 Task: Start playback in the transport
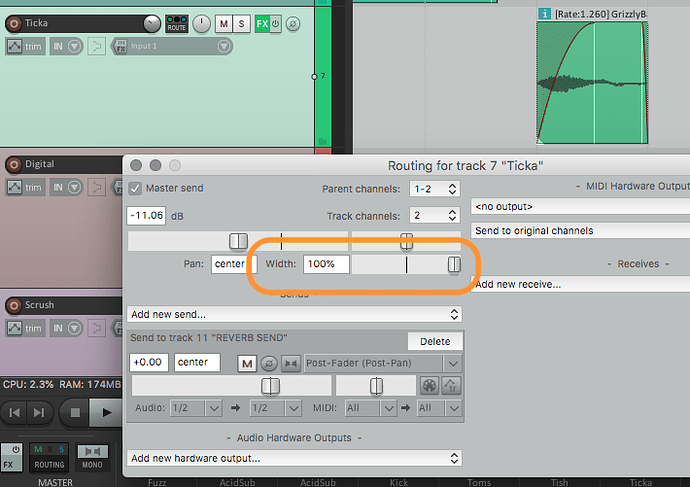pos(106,413)
